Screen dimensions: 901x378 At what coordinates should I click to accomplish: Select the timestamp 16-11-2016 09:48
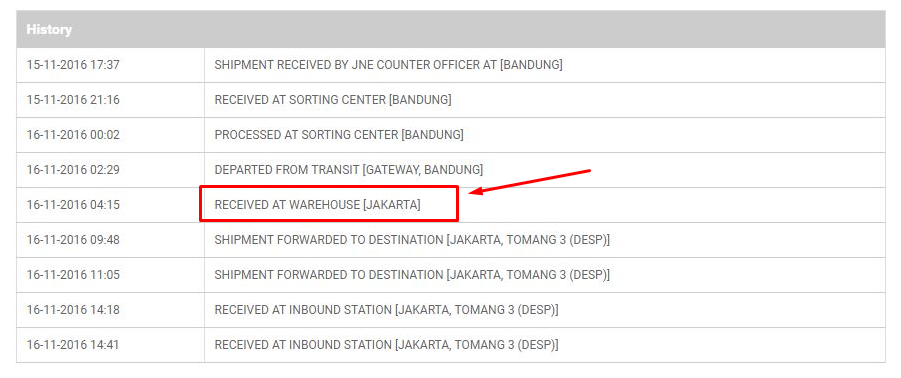[x=73, y=240]
